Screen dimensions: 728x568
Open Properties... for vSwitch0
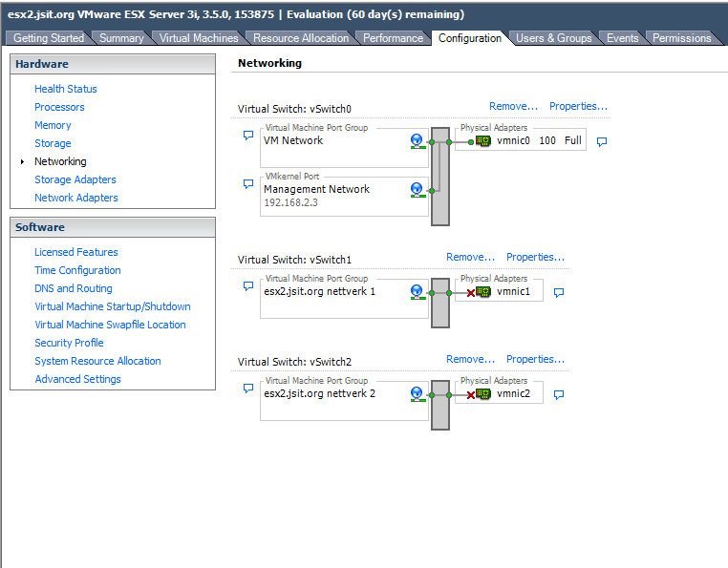point(579,106)
